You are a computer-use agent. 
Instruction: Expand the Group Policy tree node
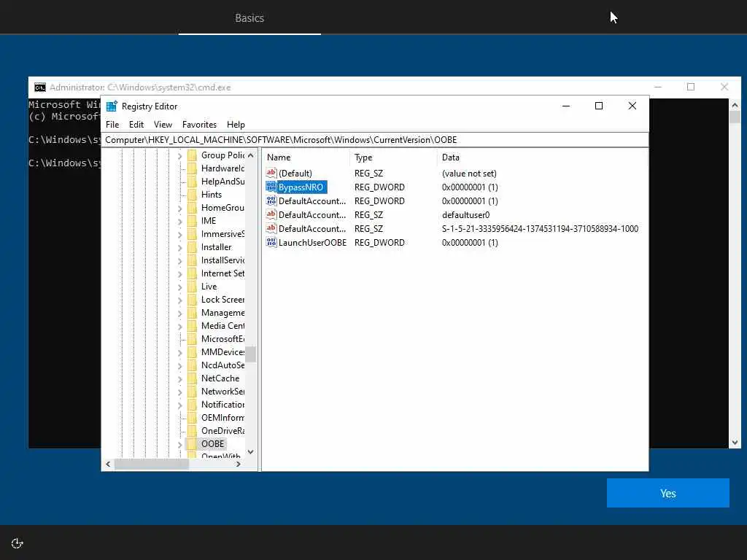pyautogui.click(x=179, y=156)
